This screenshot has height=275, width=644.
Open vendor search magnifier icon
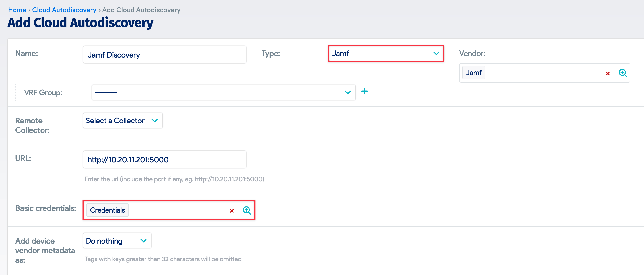coord(623,73)
